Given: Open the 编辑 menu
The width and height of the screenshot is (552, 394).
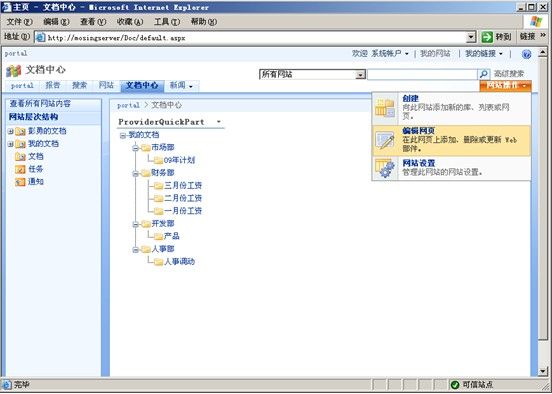Looking at the screenshot, I should point(56,22).
